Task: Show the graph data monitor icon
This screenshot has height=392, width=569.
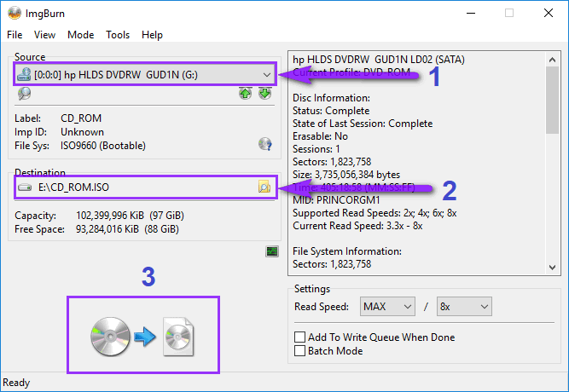Action: (272, 251)
